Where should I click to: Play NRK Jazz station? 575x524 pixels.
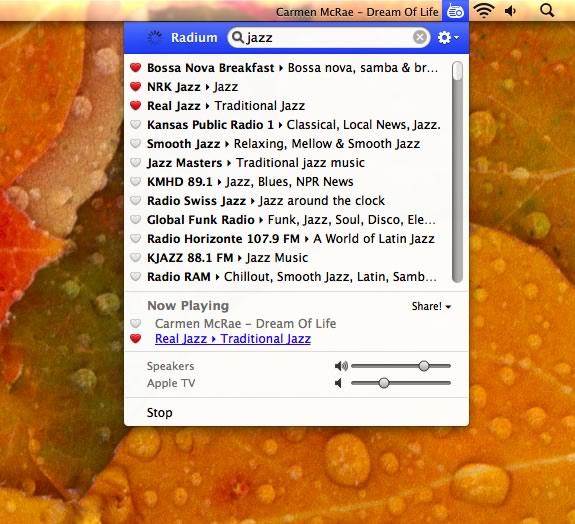tap(192, 87)
